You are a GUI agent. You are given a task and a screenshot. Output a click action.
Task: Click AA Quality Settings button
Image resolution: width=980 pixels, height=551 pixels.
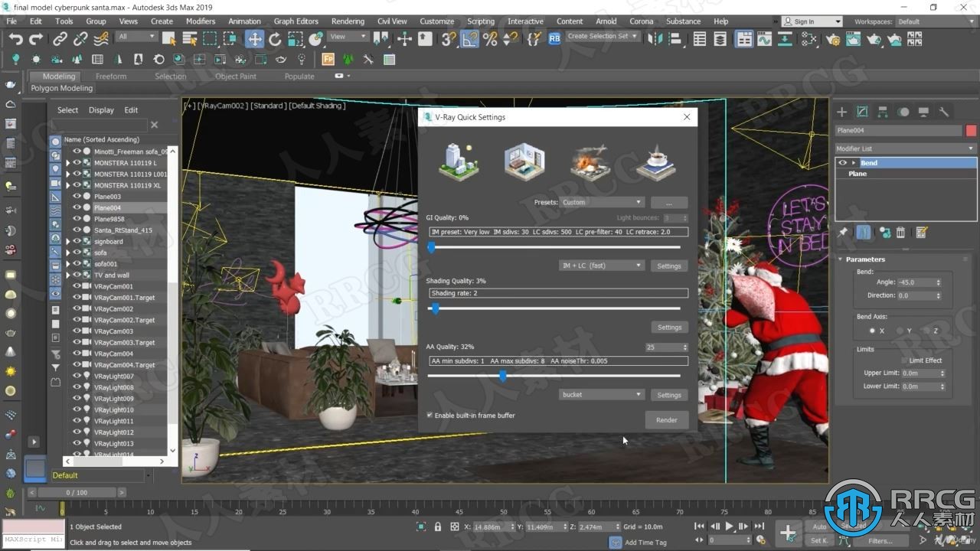point(669,395)
